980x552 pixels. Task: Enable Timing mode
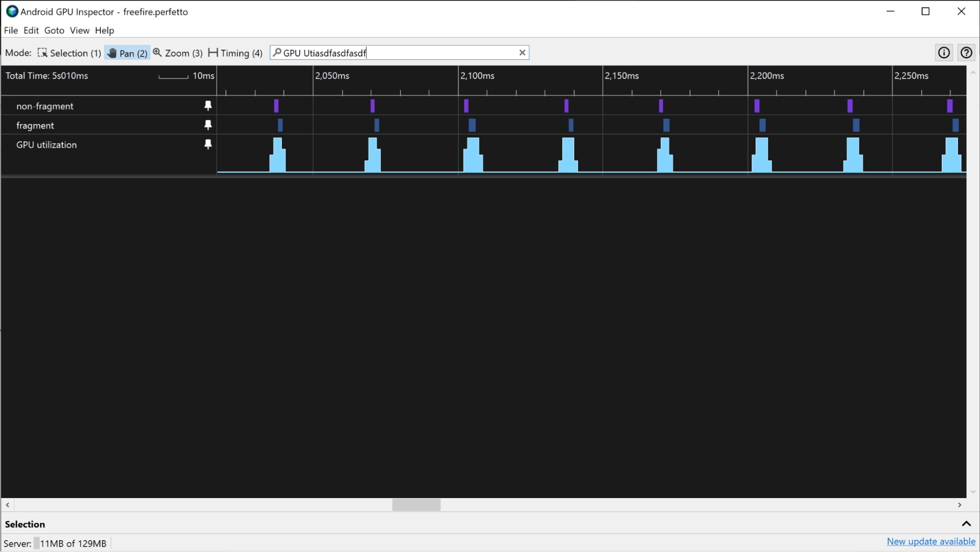(x=235, y=53)
